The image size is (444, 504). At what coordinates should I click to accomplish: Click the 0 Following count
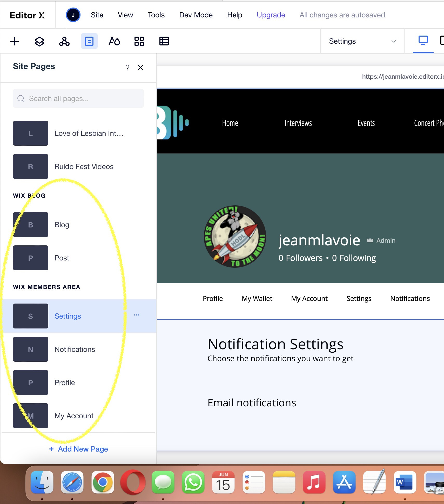pyautogui.click(x=354, y=258)
